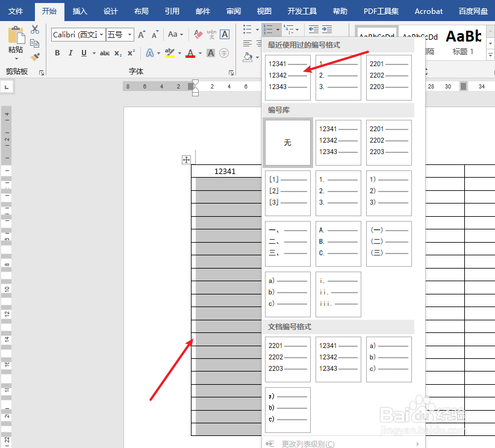Click the enclosed character icon
Image resolution: width=495 pixels, height=448 pixels.
click(x=224, y=53)
